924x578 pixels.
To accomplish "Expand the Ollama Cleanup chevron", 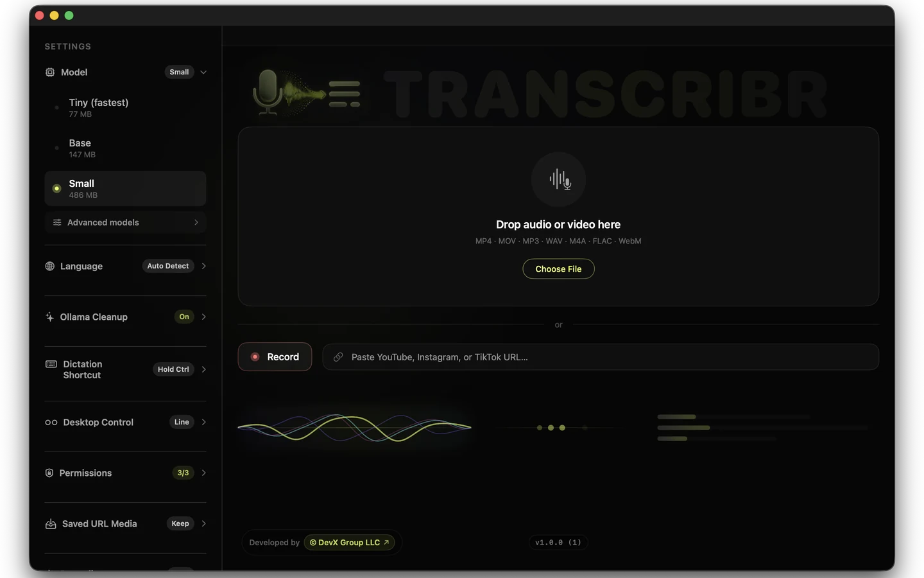I will 203,317.
